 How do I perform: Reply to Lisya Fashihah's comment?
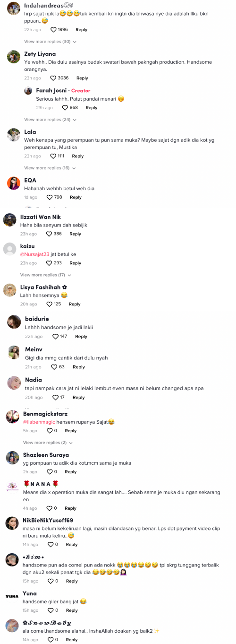pos(75,304)
